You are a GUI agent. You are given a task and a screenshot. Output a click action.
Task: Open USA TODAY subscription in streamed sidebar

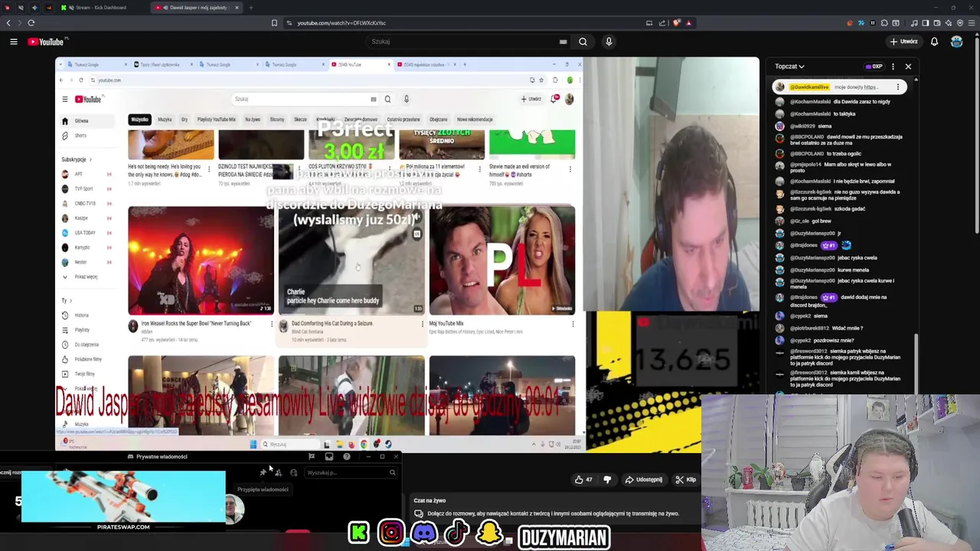coord(86,233)
